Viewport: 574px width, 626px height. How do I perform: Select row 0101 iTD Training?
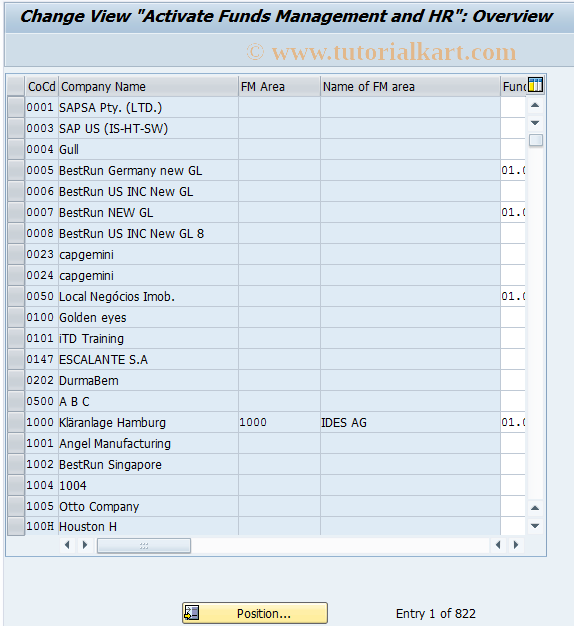[16, 338]
